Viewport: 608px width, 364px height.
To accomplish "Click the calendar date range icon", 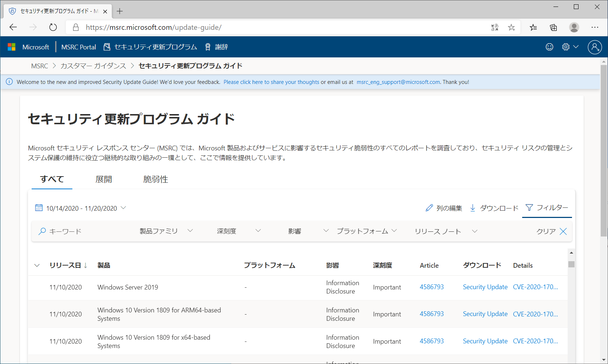I will 39,208.
